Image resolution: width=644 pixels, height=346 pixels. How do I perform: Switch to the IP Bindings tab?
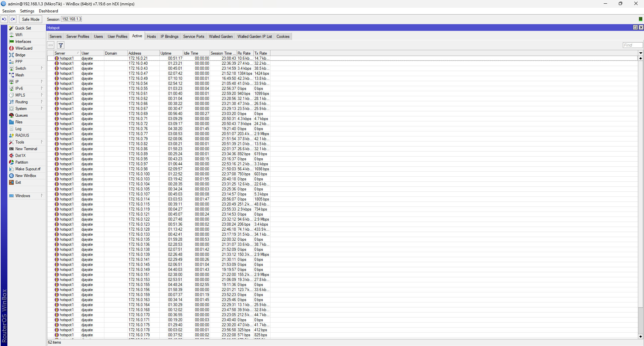click(x=169, y=37)
